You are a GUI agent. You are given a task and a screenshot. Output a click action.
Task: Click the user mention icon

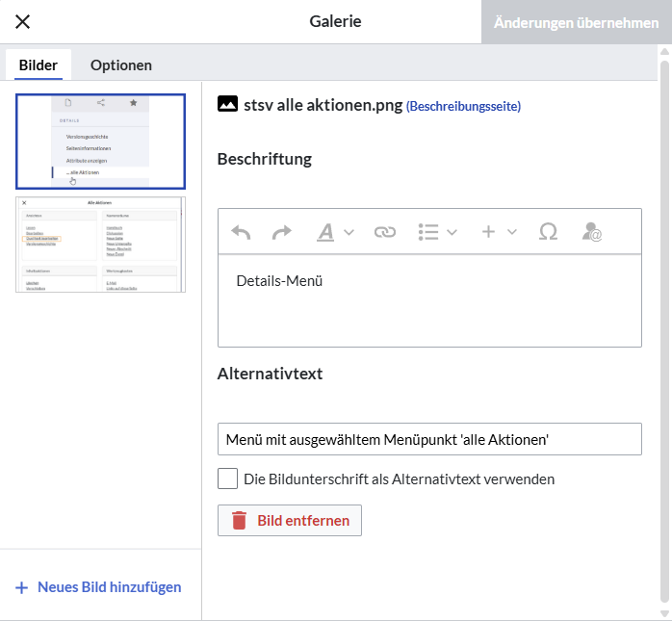[591, 232]
